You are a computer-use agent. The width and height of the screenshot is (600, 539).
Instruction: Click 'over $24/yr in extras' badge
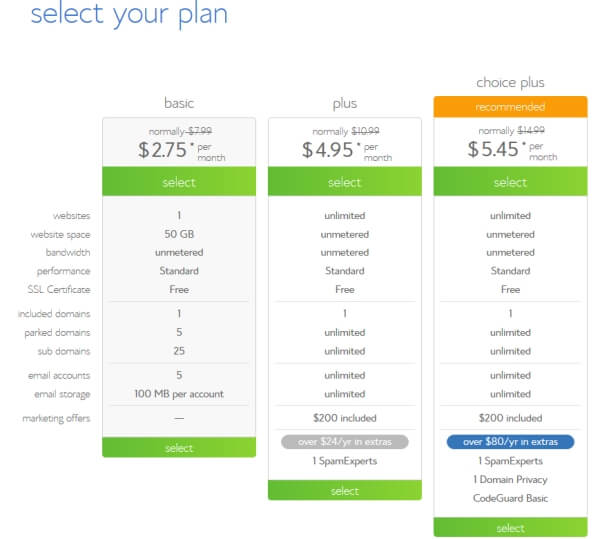point(344,441)
